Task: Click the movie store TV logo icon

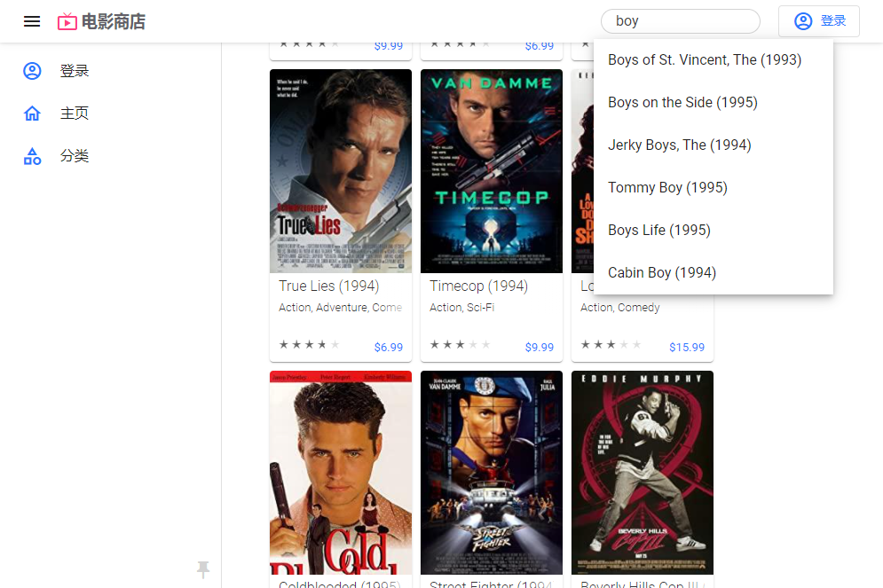Action: tap(67, 21)
